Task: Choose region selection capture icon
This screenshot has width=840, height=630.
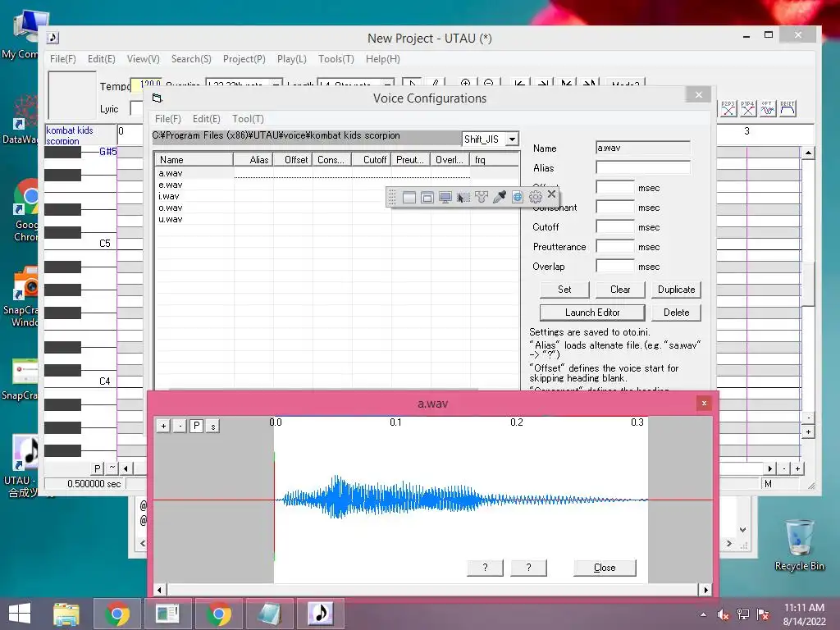Action: (x=463, y=197)
